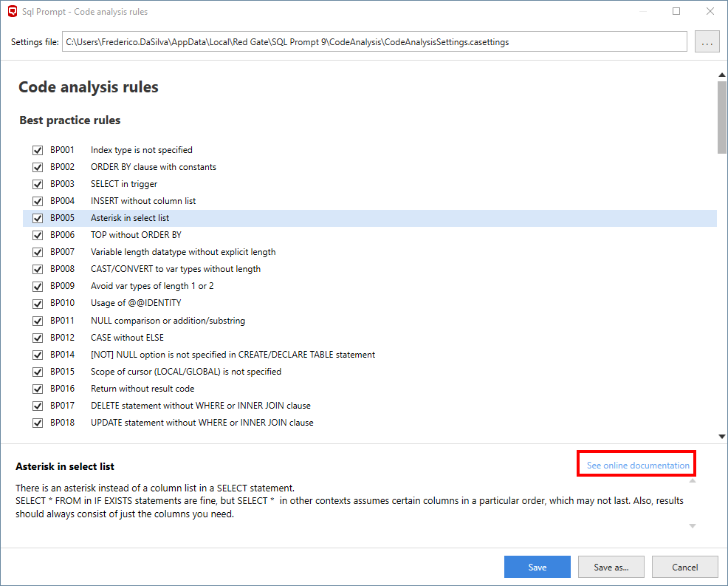Click the browse ellipsis button for settings file
This screenshot has height=586, width=728.
tap(707, 42)
